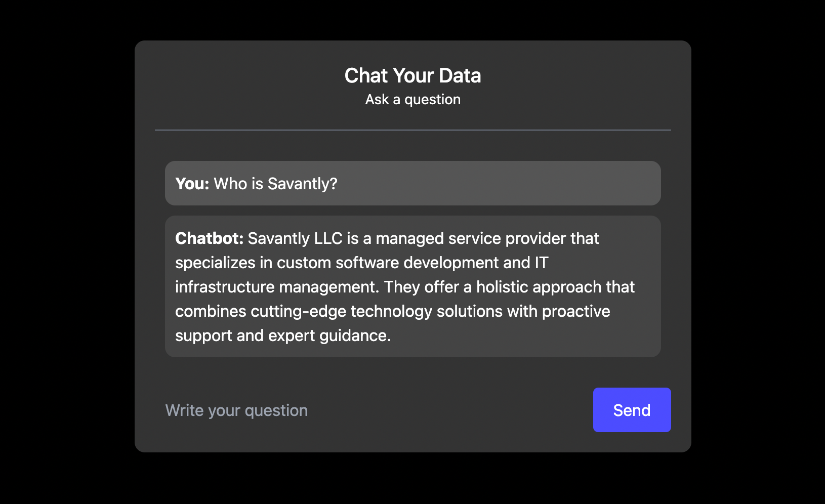
Task: Click the Send button
Action: click(631, 410)
